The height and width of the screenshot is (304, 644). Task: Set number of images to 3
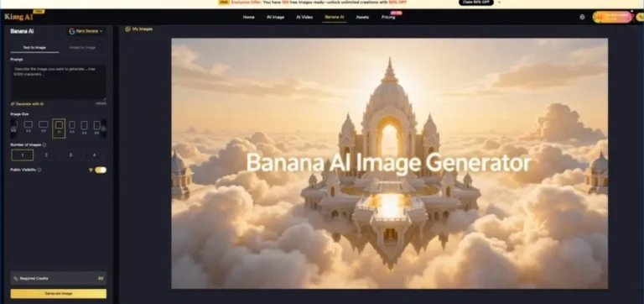pos(70,155)
